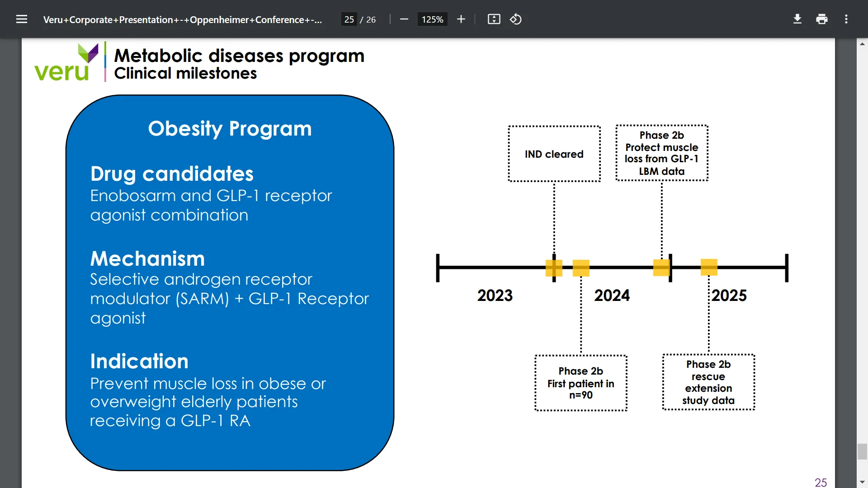The image size is (868, 488).
Task: Click the Obesity Program heading
Action: click(x=230, y=129)
